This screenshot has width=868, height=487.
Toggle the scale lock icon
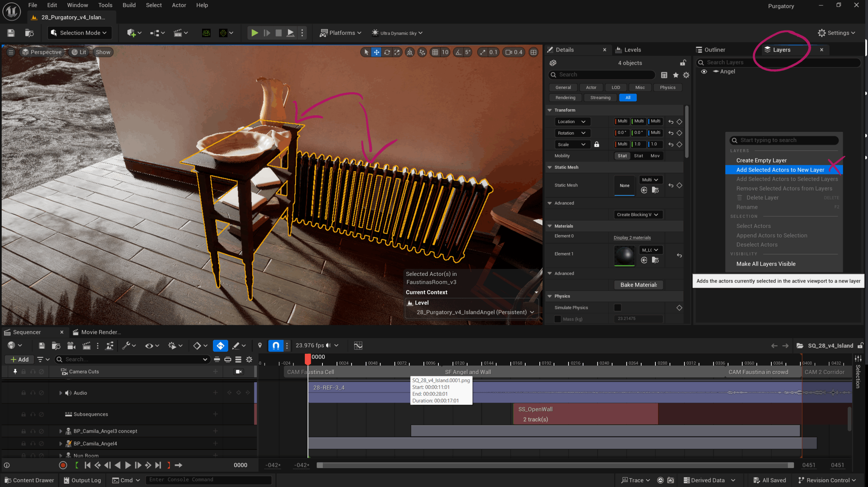coord(596,144)
